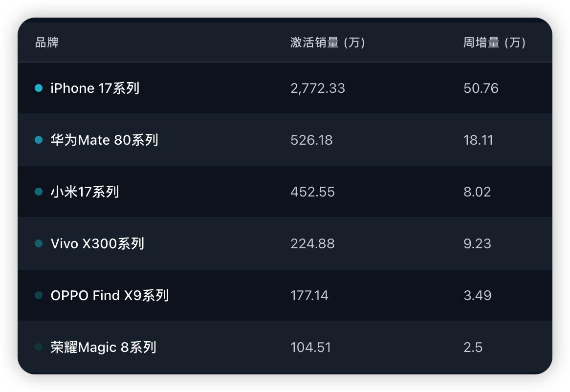Select the weekly increase cell 9.23
The width and height of the screenshot is (570, 392).
point(477,244)
